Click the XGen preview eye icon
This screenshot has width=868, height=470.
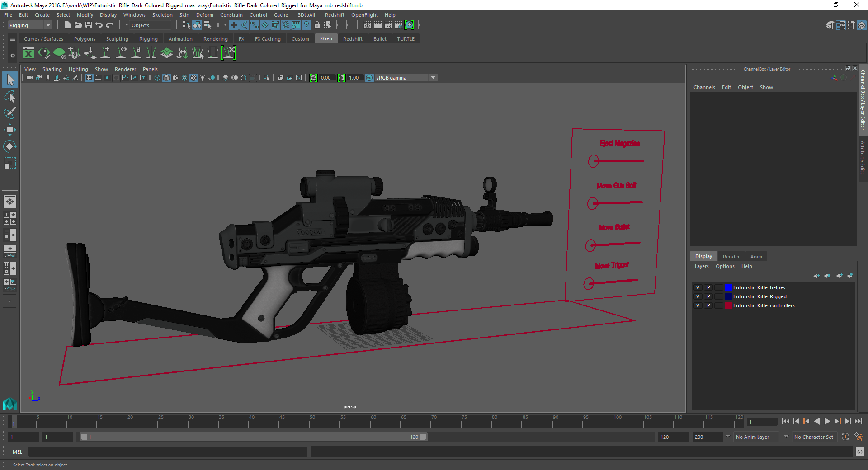coord(44,53)
